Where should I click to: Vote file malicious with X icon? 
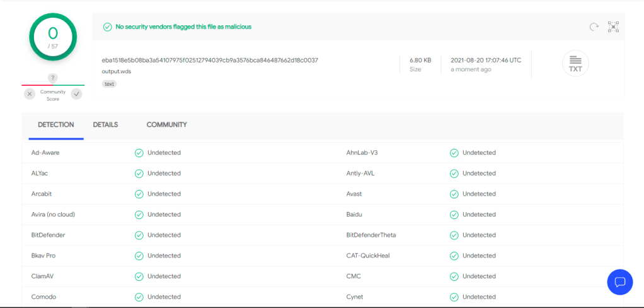pyautogui.click(x=30, y=94)
